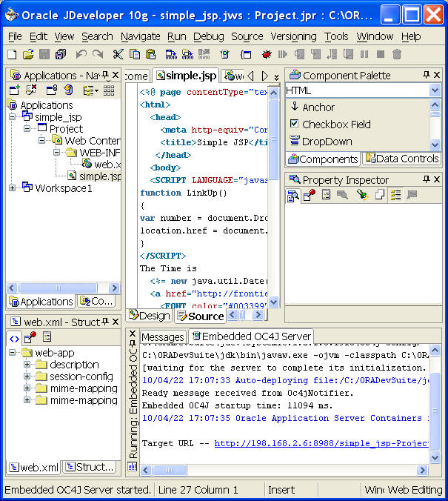Switch to the Design tab
This screenshot has height=501, width=448.
click(150, 316)
